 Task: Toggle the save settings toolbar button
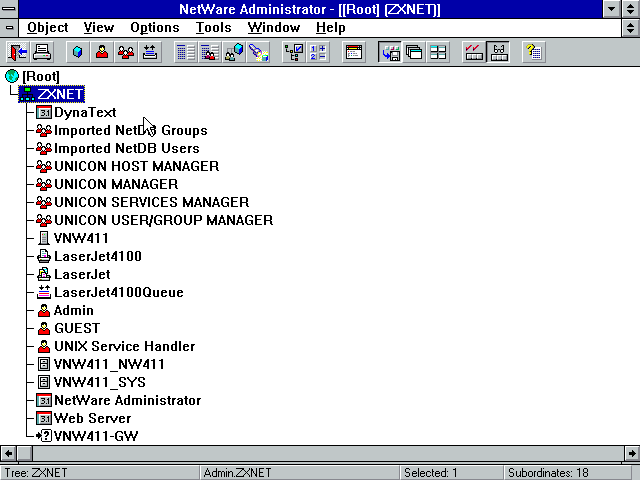(x=390, y=52)
